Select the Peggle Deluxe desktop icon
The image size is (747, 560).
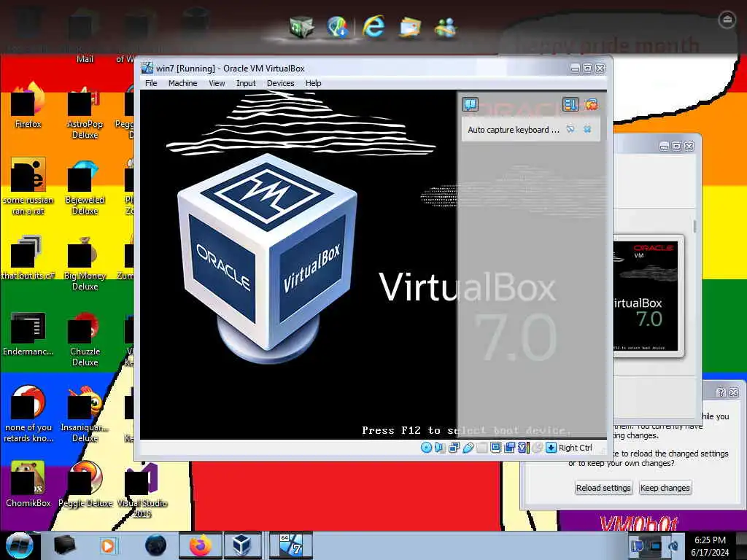85,484
